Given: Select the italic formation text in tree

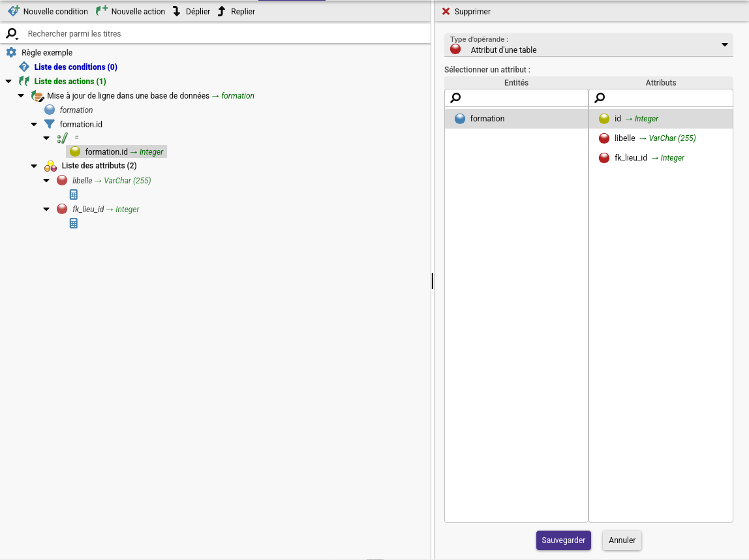Looking at the screenshot, I should pos(76,110).
